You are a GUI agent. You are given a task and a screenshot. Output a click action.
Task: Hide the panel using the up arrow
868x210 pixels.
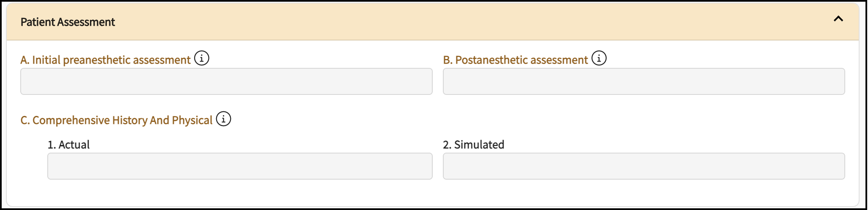coord(838,19)
